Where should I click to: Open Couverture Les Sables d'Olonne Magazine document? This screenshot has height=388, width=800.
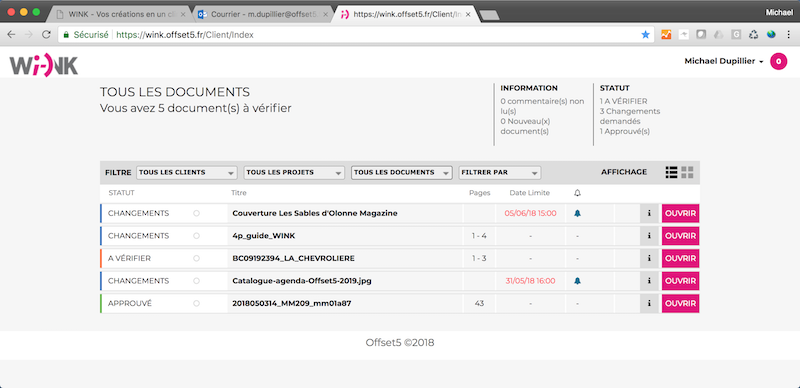tap(681, 213)
